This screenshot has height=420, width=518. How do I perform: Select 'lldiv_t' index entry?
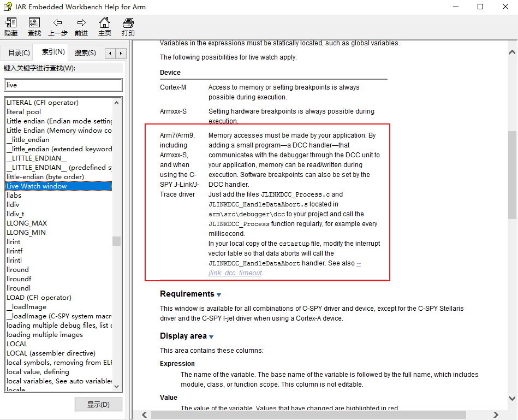[15, 214]
